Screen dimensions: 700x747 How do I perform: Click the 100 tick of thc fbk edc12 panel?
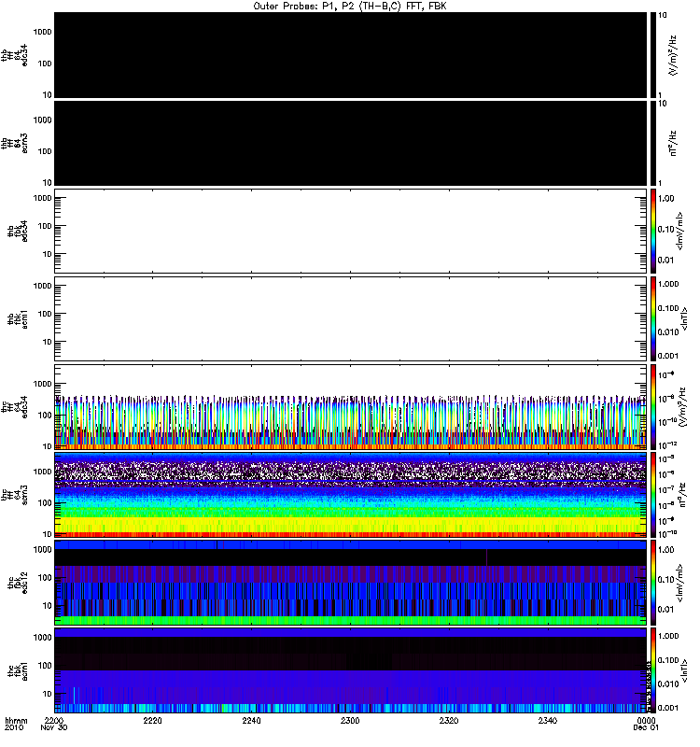click(45, 578)
